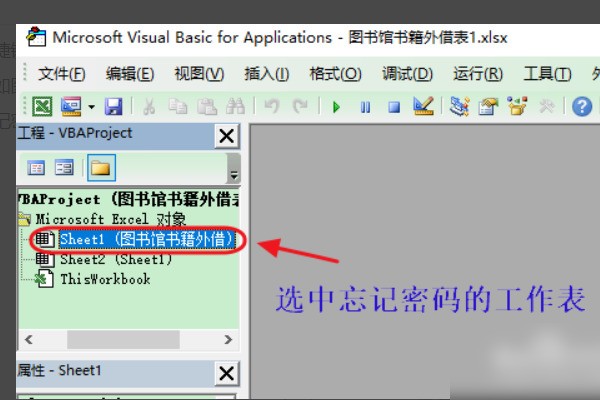This screenshot has height=400, width=600.
Task: Collapse Microsoft Excel 对象 folder
Action: [x=24, y=219]
